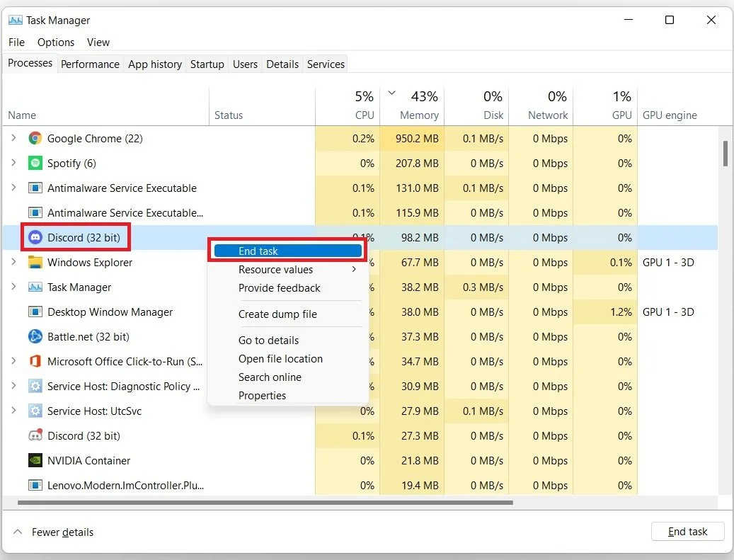Click the Desktop Window Manager icon
The width and height of the screenshot is (734, 560).
point(35,312)
